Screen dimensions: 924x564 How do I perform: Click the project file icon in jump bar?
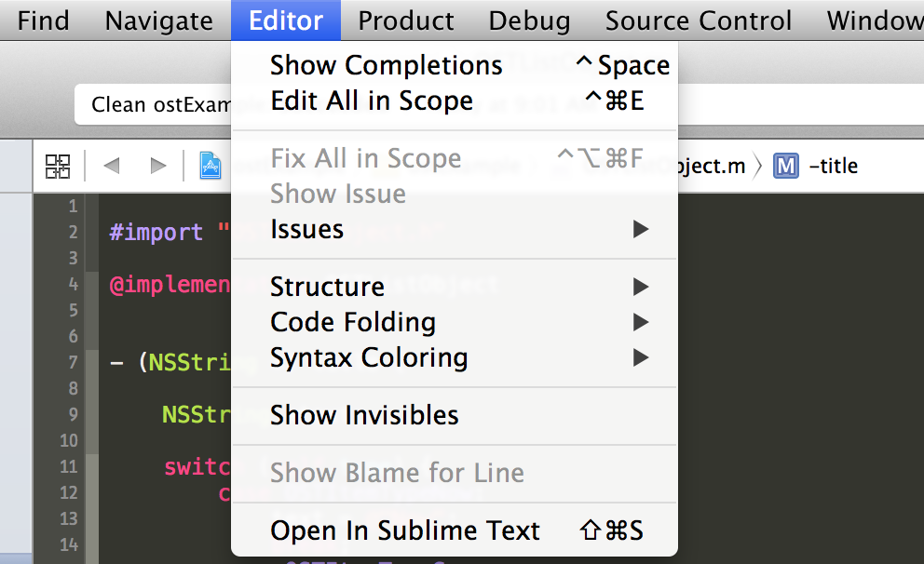click(211, 166)
